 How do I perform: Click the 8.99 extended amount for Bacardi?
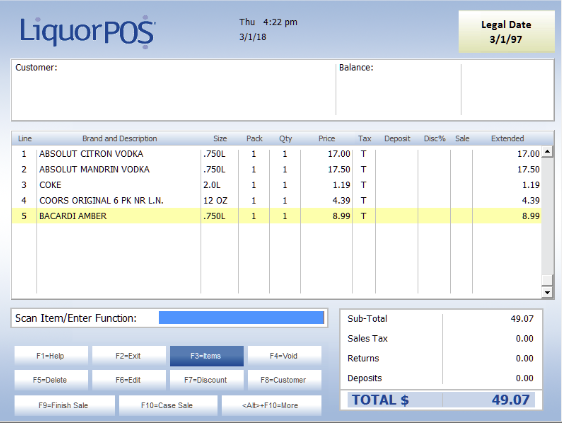tap(531, 216)
